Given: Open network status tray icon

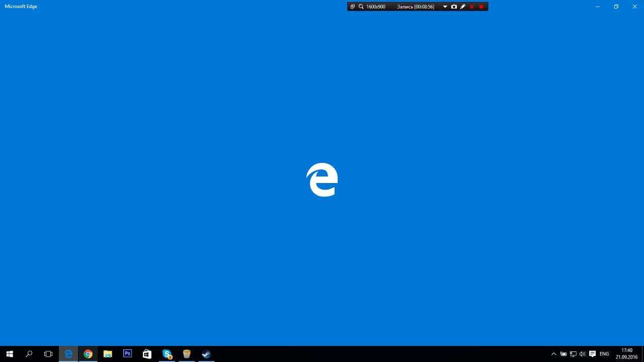Looking at the screenshot, I should click(x=573, y=354).
